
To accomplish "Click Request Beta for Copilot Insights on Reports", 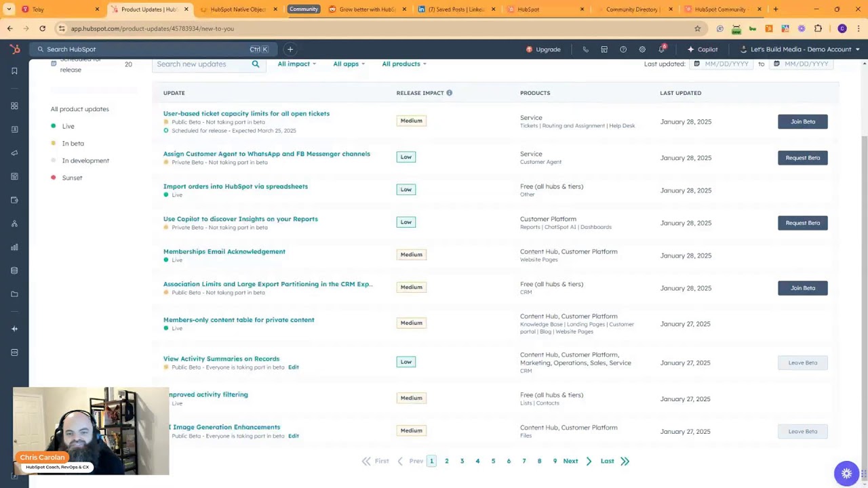I will pyautogui.click(x=802, y=223).
